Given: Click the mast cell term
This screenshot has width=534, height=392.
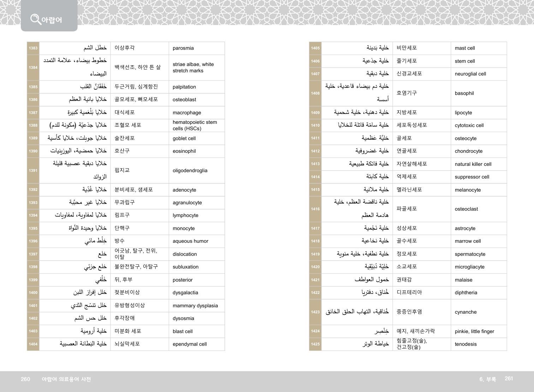Looking at the screenshot, I should pyautogui.click(x=464, y=48).
